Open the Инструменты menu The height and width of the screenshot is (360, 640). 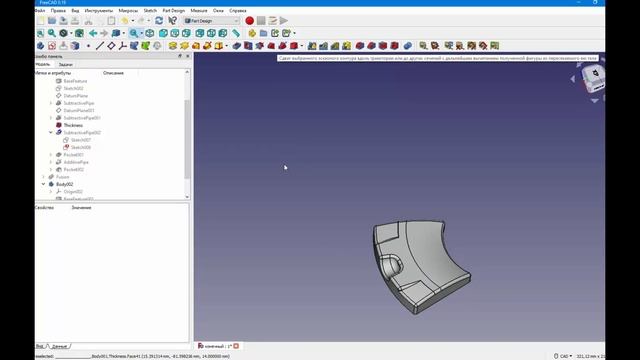(x=98, y=10)
